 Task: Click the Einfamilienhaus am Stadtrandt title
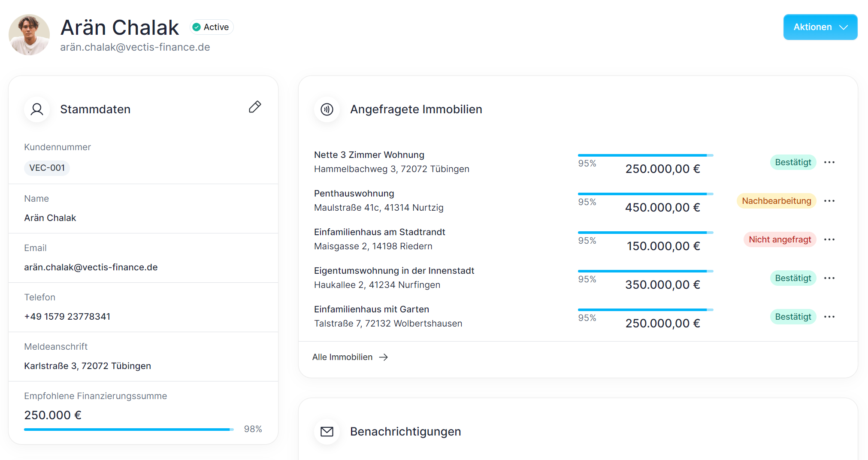click(380, 232)
